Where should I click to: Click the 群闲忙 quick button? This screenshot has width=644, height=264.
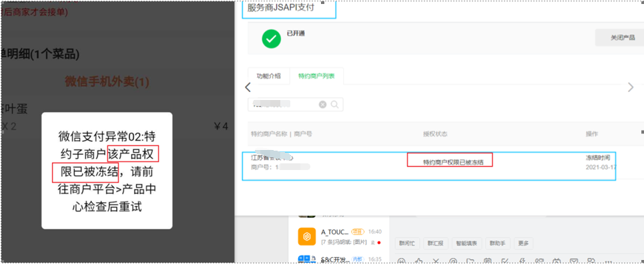[407, 243]
